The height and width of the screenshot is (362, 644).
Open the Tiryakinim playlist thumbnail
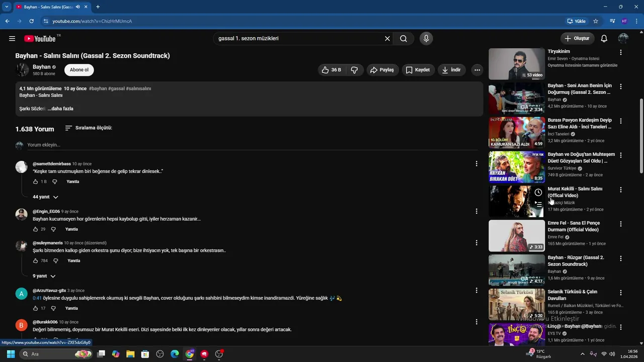(517, 64)
